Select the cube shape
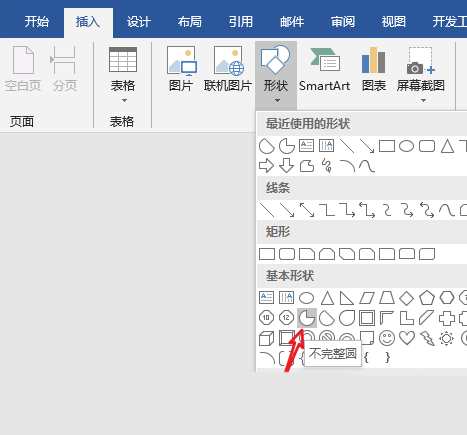 pos(267,338)
